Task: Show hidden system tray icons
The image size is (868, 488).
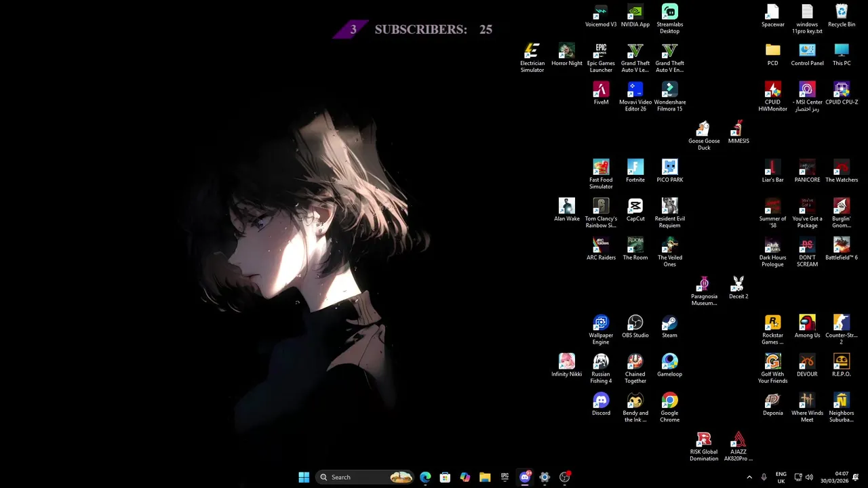Action: click(749, 477)
